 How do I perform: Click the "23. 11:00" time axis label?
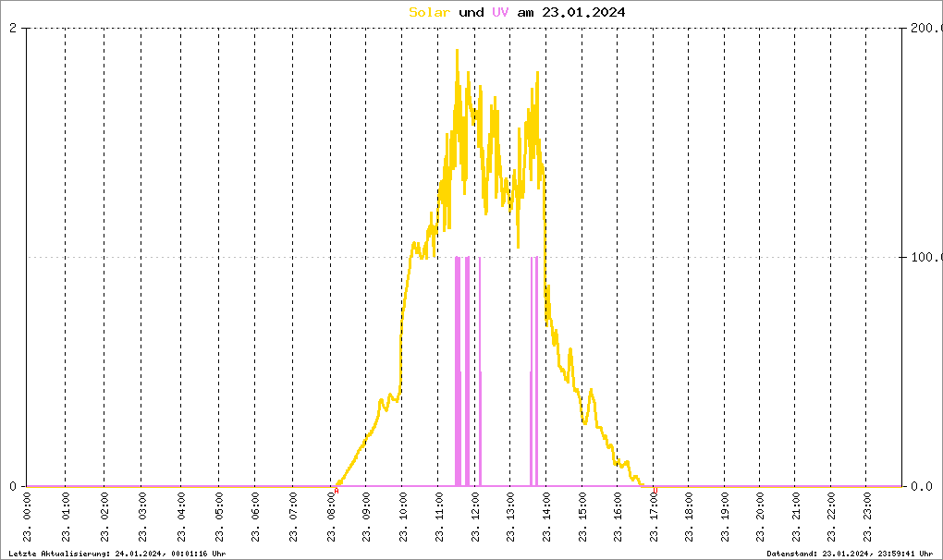[439, 517]
